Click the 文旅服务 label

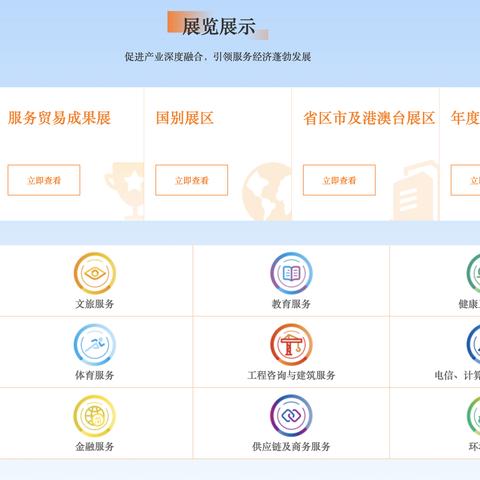[x=95, y=304]
